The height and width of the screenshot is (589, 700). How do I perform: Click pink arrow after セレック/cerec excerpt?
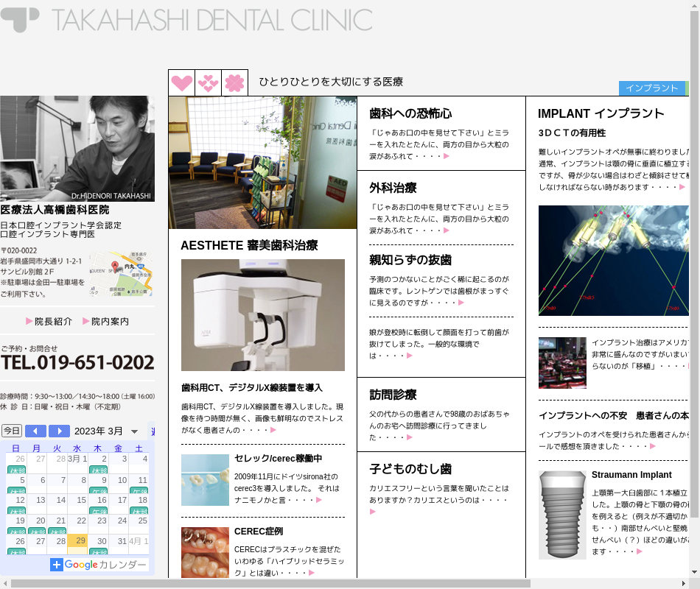click(319, 500)
